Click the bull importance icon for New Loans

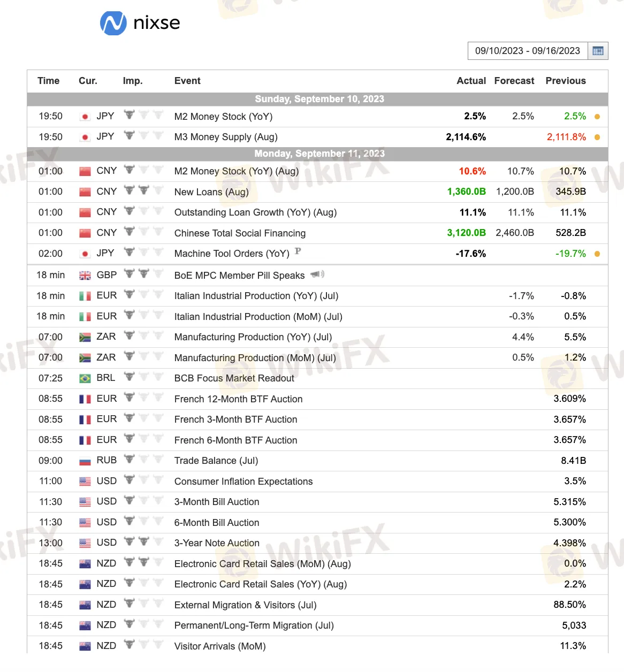[136, 190]
